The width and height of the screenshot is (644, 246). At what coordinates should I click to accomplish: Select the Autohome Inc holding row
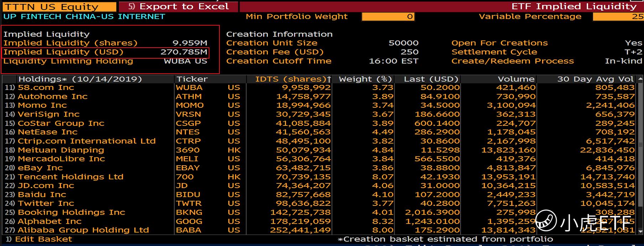[319, 96]
